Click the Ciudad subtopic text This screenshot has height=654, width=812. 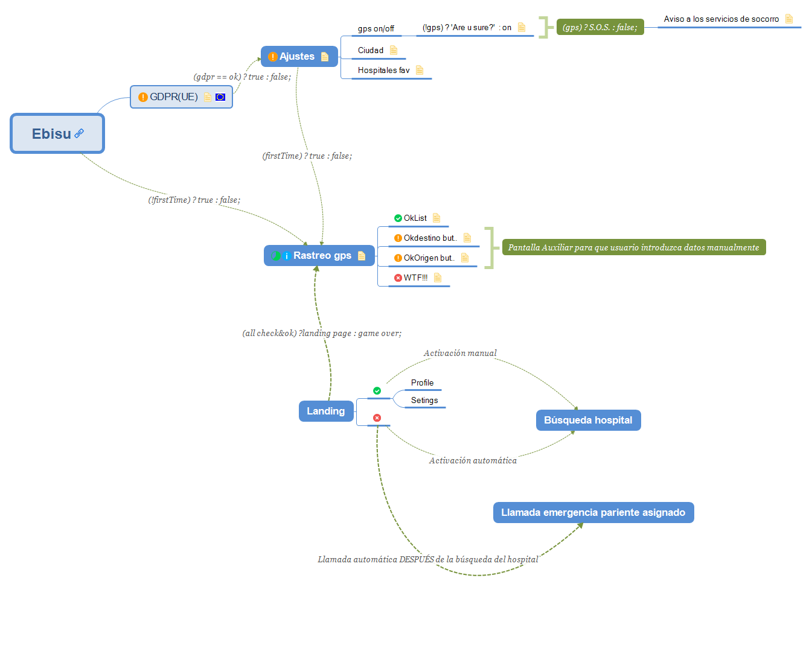tap(371, 50)
